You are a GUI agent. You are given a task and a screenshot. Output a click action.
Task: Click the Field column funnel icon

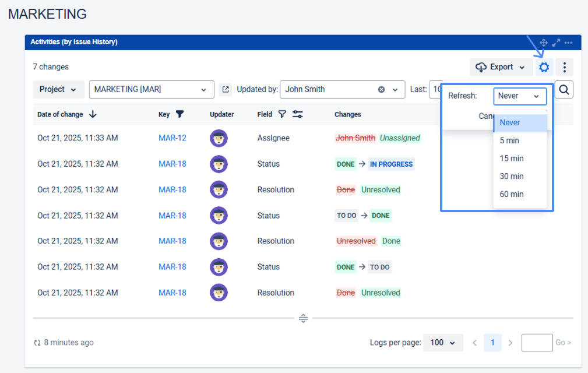click(282, 114)
